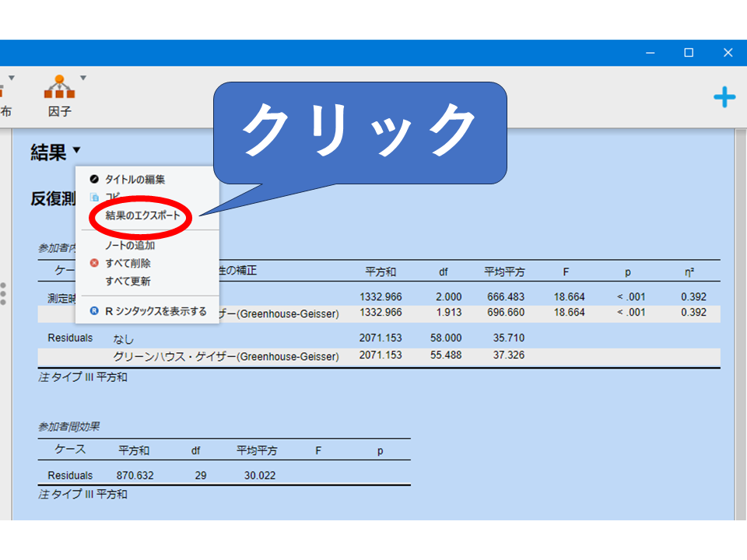The width and height of the screenshot is (747, 560).
Task: Minimize the application window
Action: (650, 53)
